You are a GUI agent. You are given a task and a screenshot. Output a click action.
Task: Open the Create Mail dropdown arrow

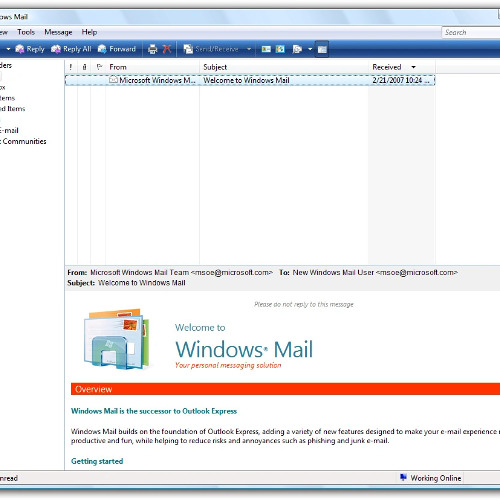click(x=8, y=49)
